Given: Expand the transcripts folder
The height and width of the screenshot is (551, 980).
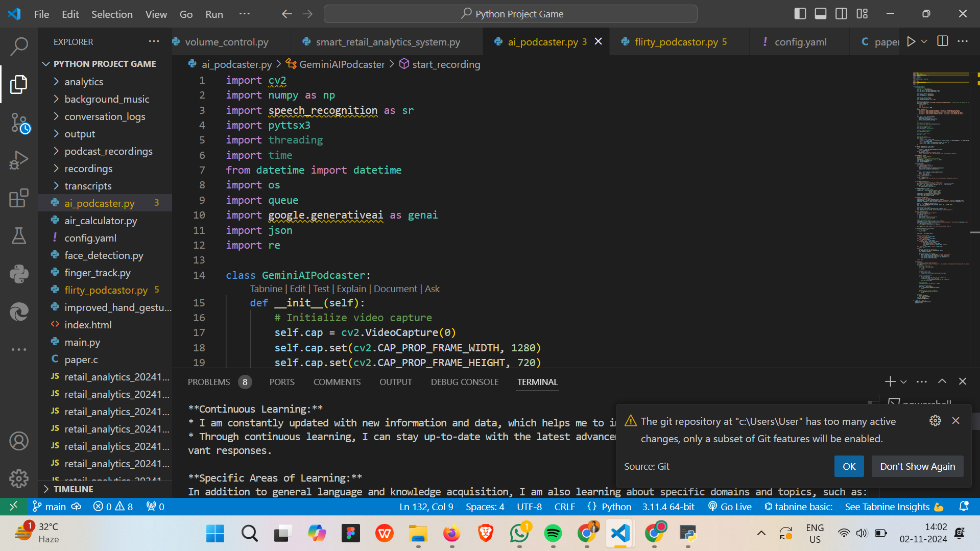Looking at the screenshot, I should tap(105, 186).
